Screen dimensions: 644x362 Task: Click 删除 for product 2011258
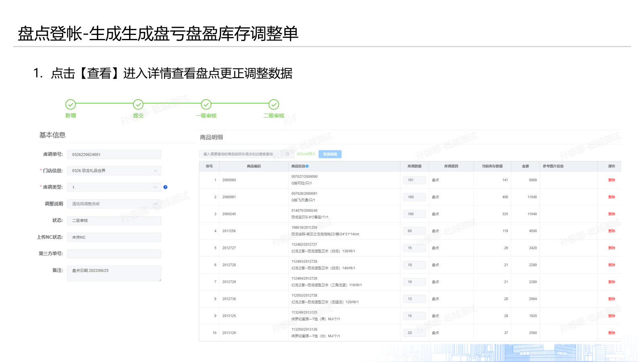click(x=611, y=231)
